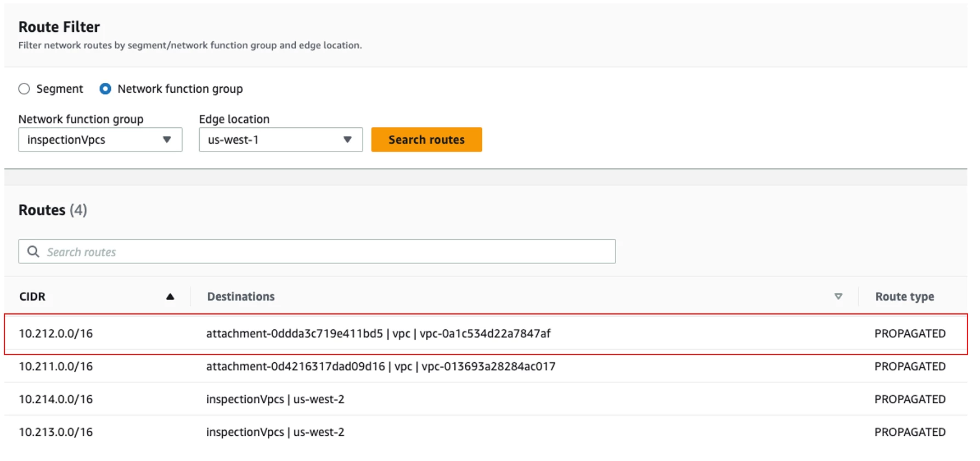Click PROPAGATED route type for 10.213.0.0/16

click(910, 432)
